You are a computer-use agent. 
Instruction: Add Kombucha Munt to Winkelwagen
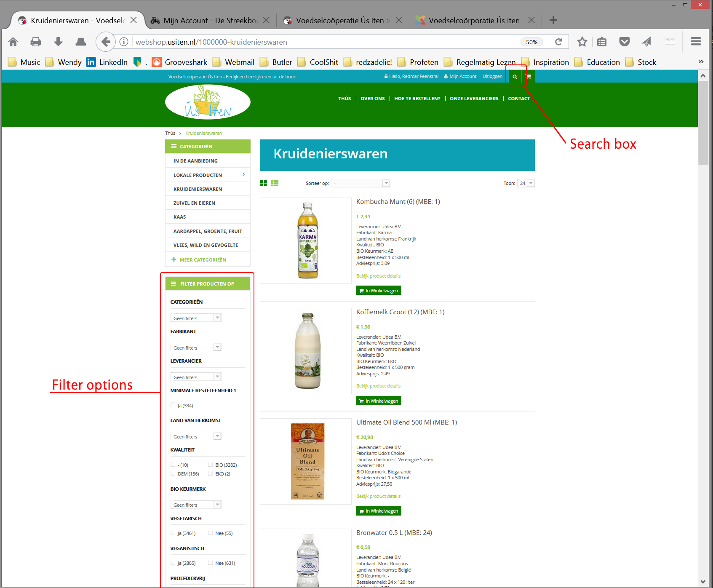[x=379, y=291]
